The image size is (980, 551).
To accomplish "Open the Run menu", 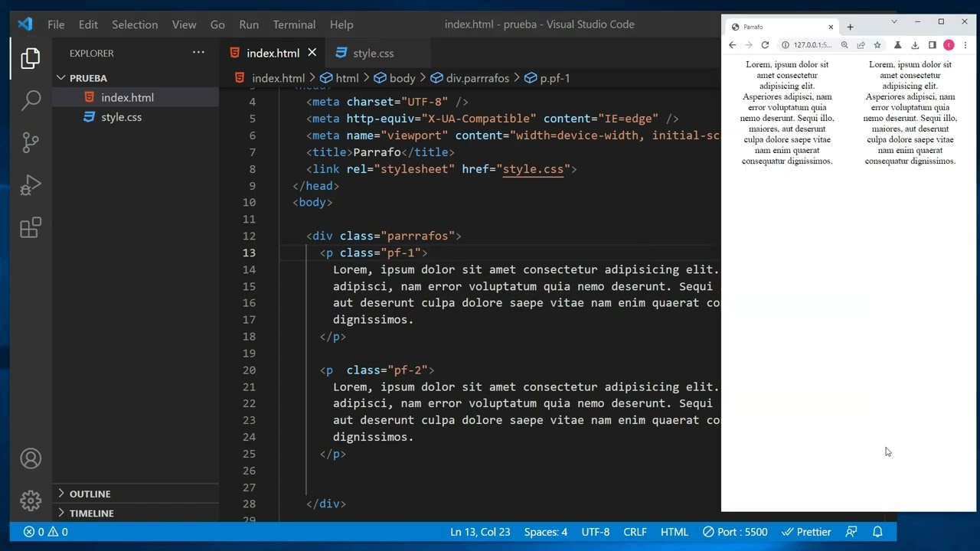I will pos(249,24).
